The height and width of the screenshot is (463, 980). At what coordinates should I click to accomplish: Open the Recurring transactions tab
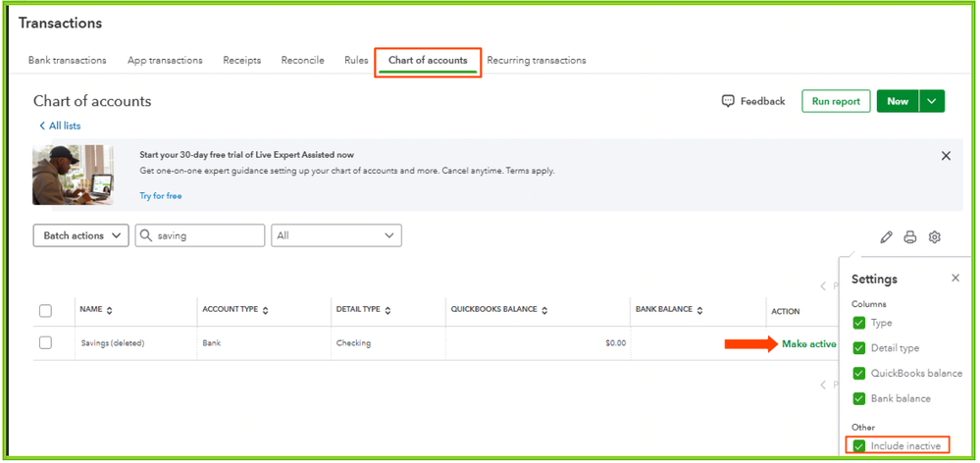(x=537, y=61)
